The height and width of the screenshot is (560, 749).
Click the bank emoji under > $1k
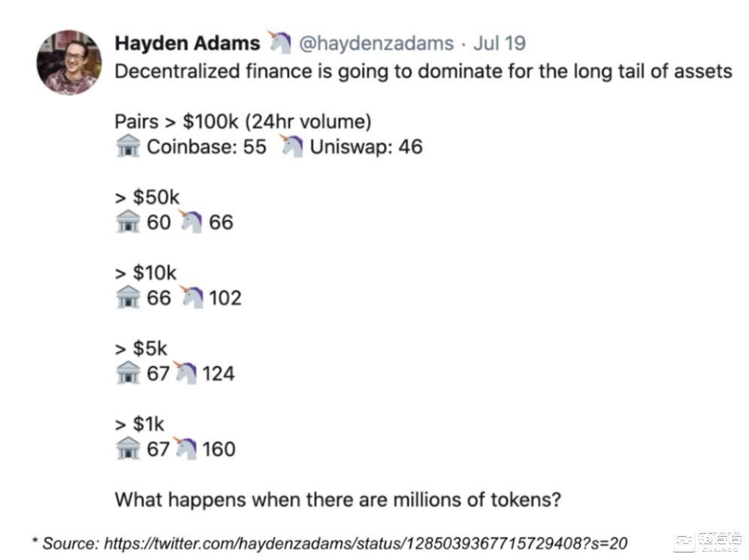[128, 449]
